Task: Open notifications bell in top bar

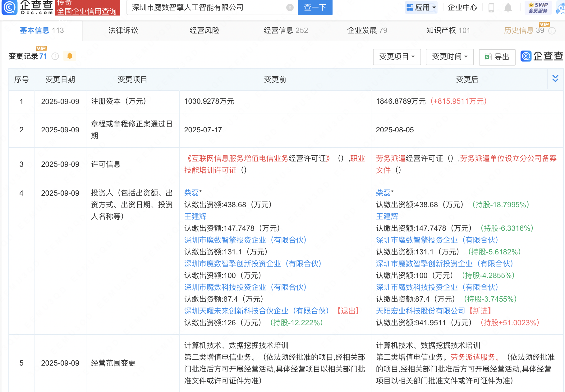Action: coord(508,7)
